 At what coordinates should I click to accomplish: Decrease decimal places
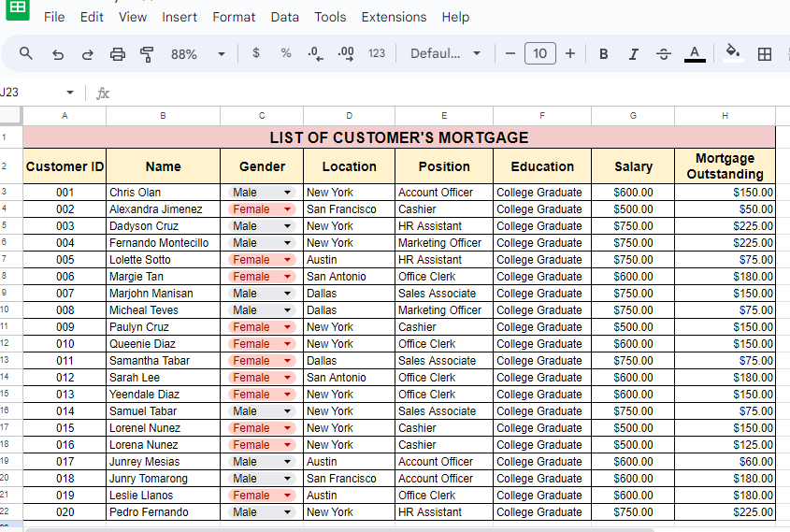pyautogui.click(x=315, y=53)
